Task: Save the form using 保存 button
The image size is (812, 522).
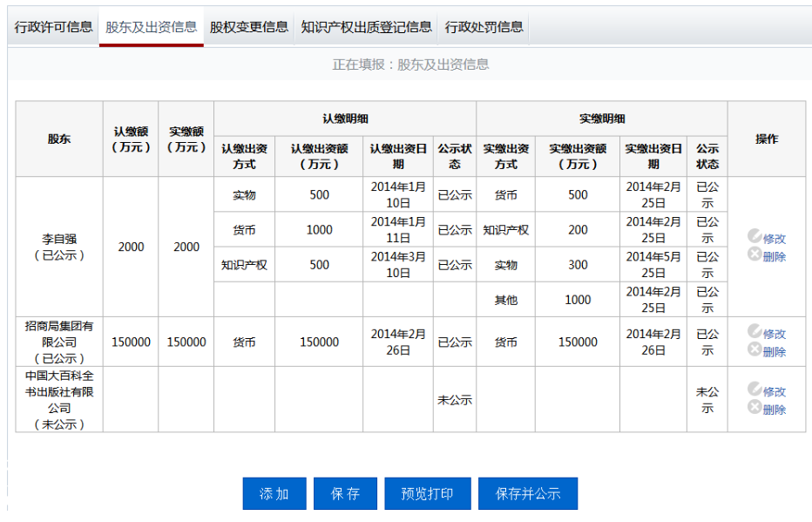Action: coord(345,493)
